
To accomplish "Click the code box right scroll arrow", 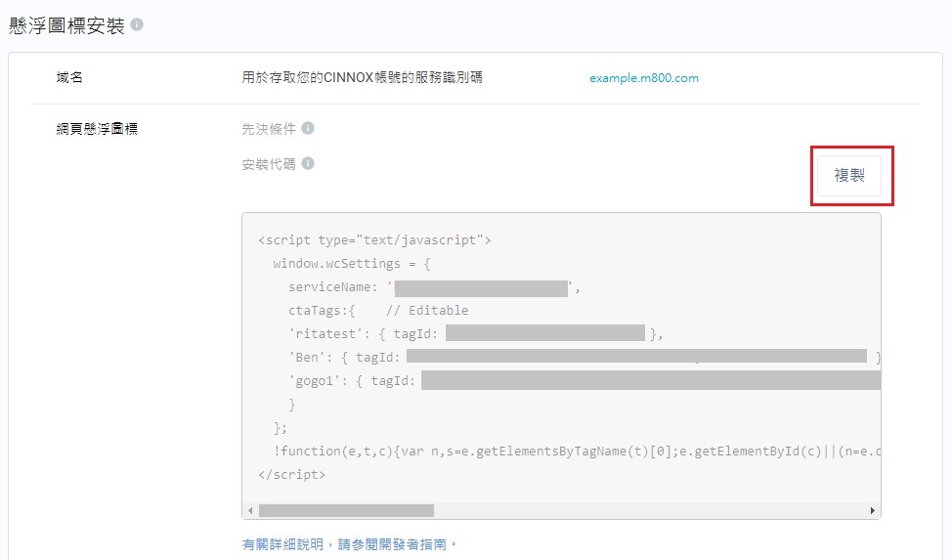I will [873, 510].
